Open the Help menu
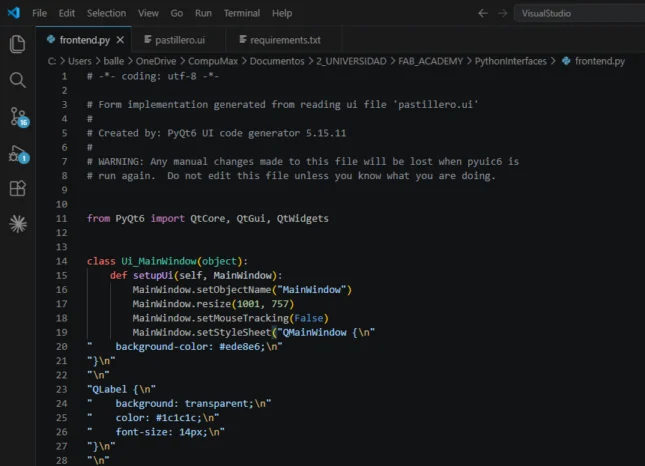 coord(282,13)
